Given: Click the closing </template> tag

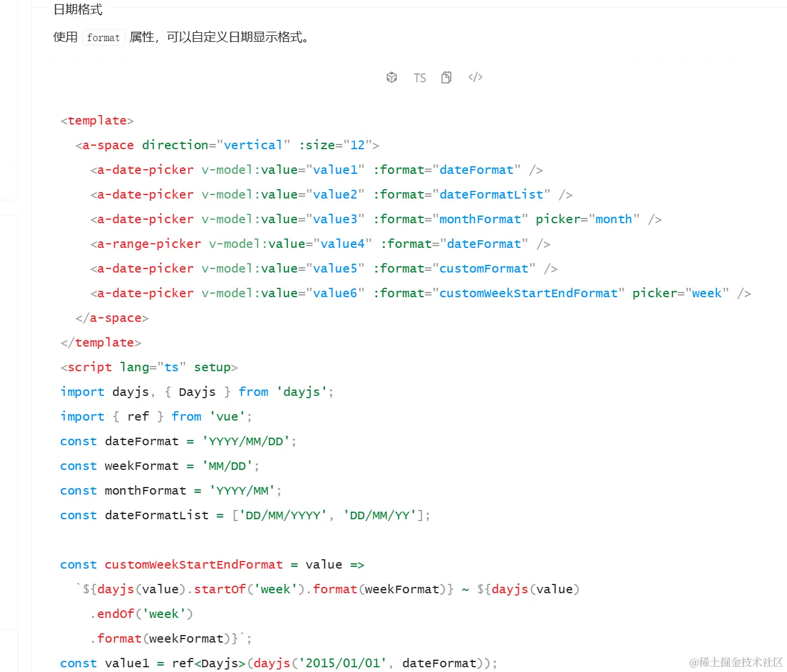Looking at the screenshot, I should (101, 342).
